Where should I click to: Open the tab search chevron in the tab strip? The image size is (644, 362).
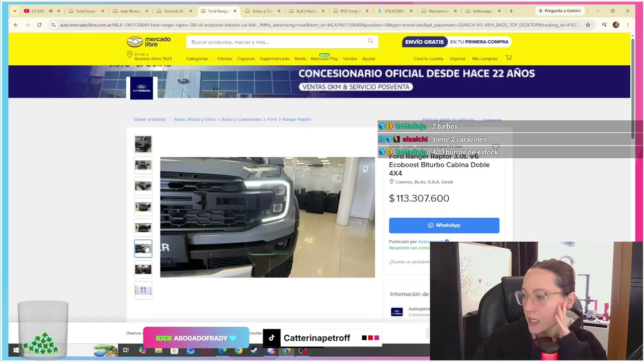point(15,11)
